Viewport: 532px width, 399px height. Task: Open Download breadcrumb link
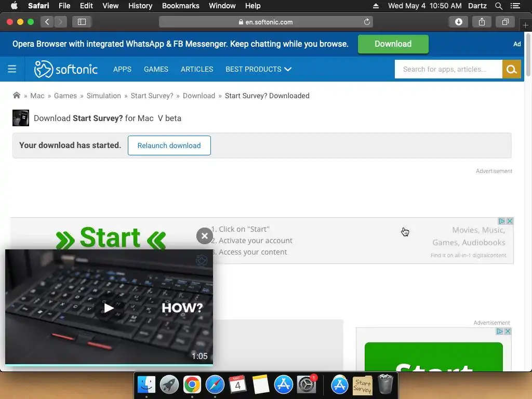click(x=199, y=96)
